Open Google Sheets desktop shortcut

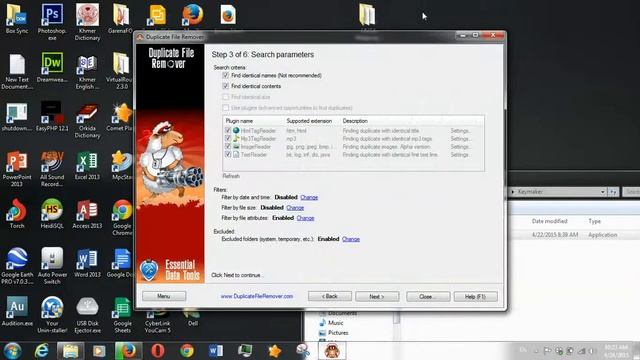click(x=122, y=314)
